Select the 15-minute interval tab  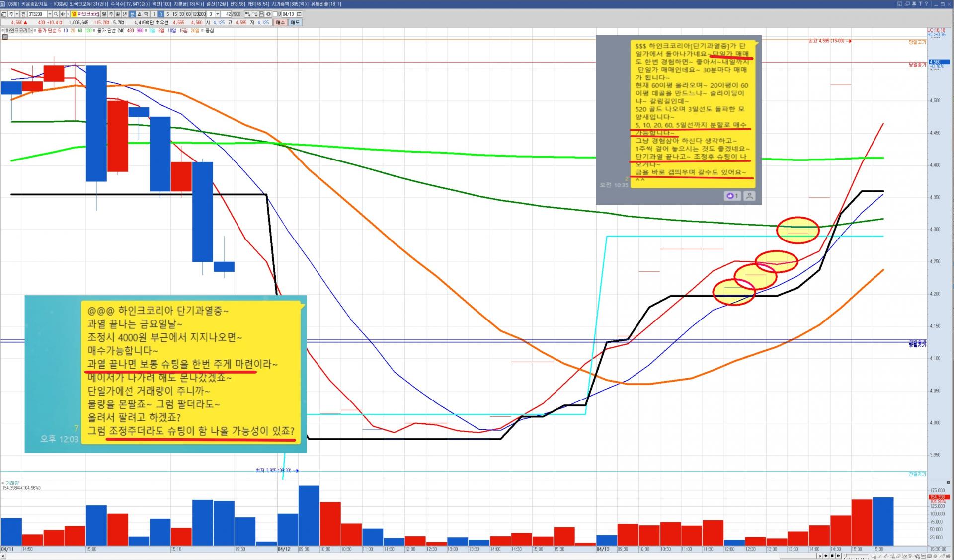(x=174, y=14)
